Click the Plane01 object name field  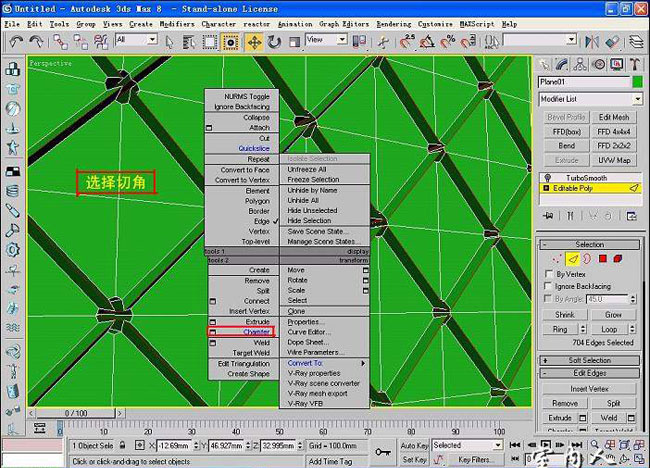(584, 82)
